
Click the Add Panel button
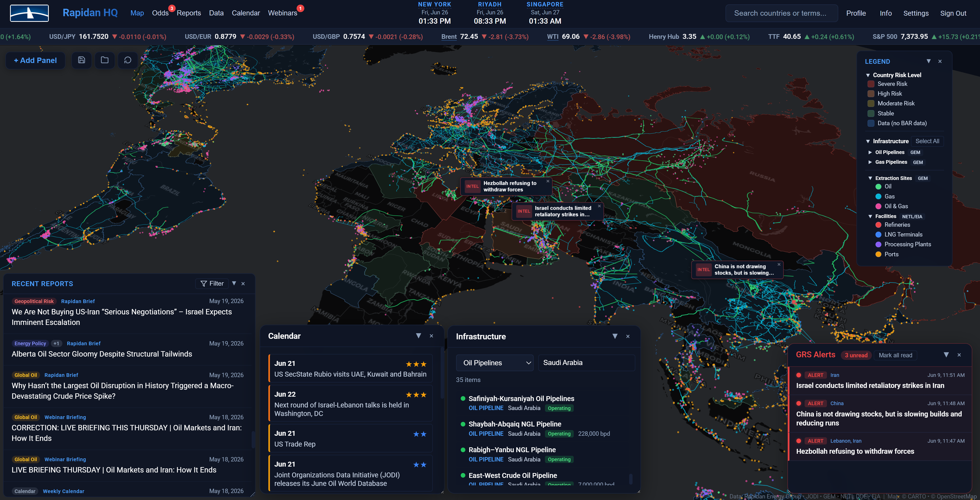point(35,61)
